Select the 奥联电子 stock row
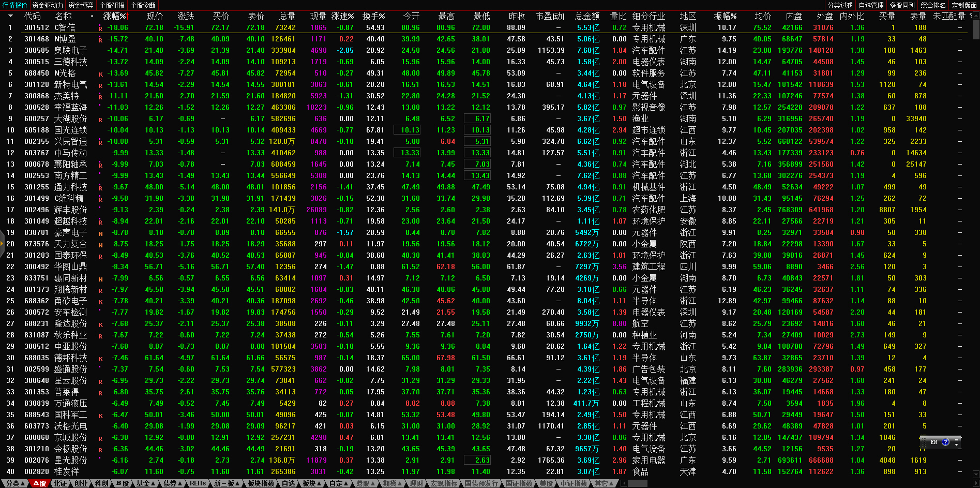 coord(70,50)
